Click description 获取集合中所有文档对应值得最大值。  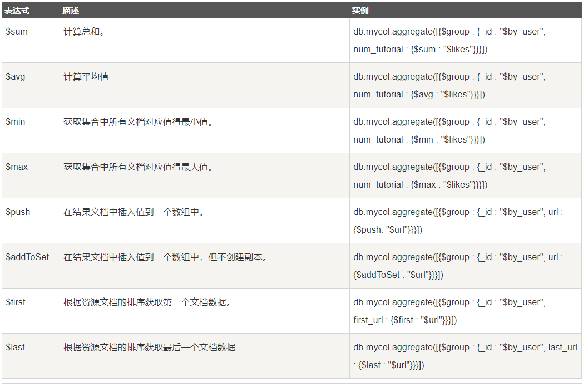pos(139,167)
